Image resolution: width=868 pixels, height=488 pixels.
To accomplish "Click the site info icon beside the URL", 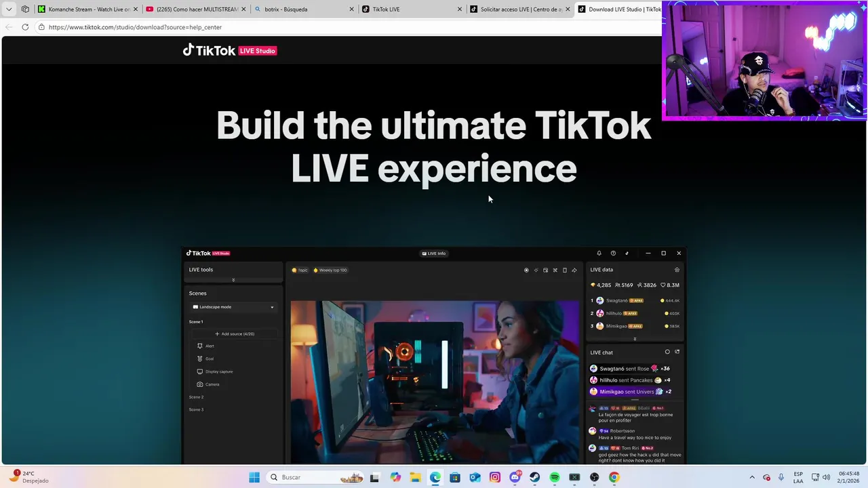I will coord(41,27).
